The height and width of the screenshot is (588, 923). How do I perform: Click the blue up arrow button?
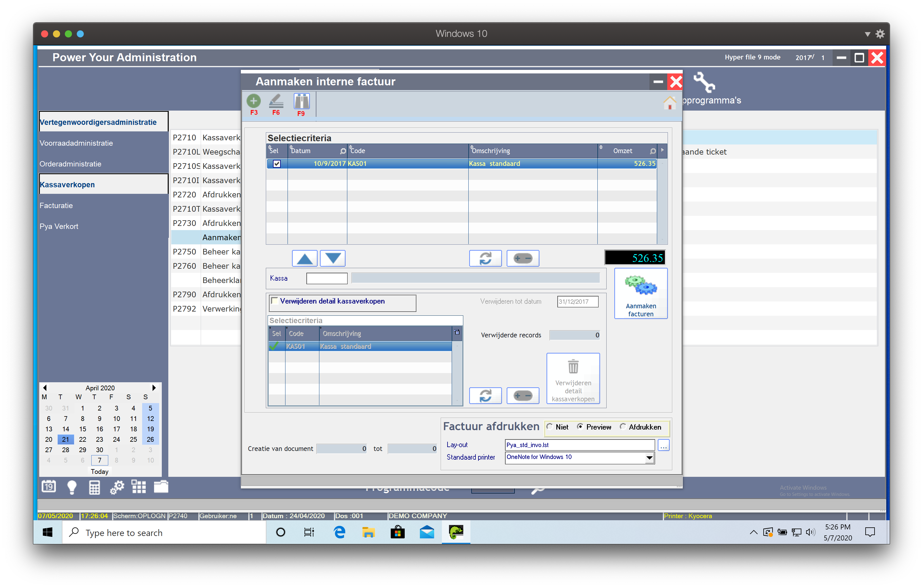(305, 258)
